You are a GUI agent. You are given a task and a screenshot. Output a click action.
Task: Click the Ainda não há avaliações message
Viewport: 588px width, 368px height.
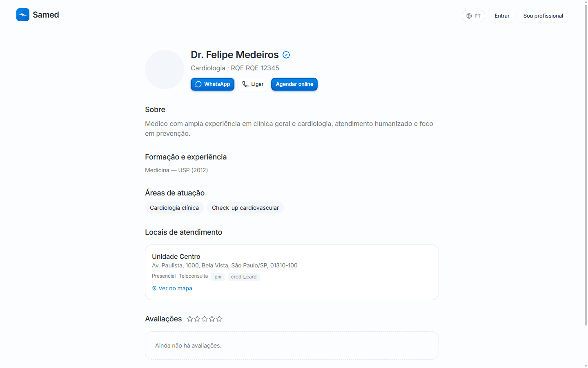tap(188, 346)
